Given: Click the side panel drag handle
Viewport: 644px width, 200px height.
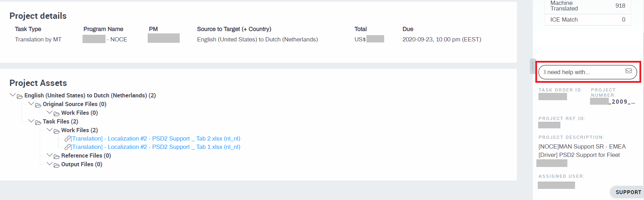Looking at the screenshot, I should tap(532, 66).
